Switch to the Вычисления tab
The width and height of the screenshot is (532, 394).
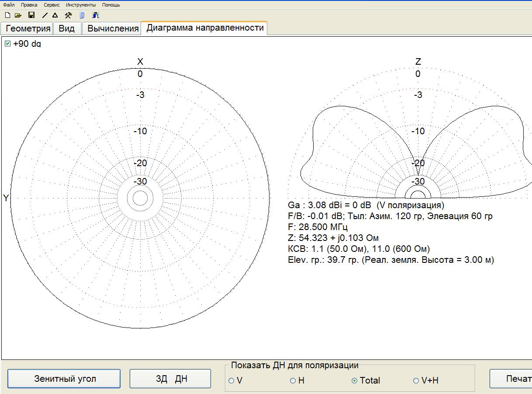(x=113, y=28)
